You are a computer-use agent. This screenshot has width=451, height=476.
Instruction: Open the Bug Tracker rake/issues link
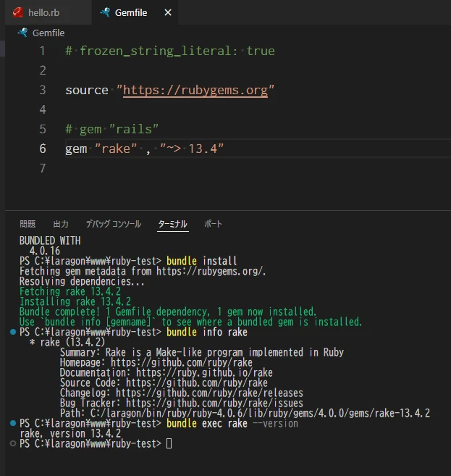click(214, 403)
